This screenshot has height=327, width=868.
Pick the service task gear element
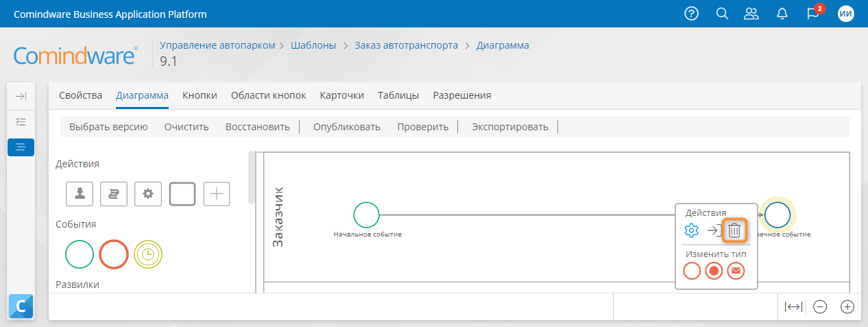point(148,194)
